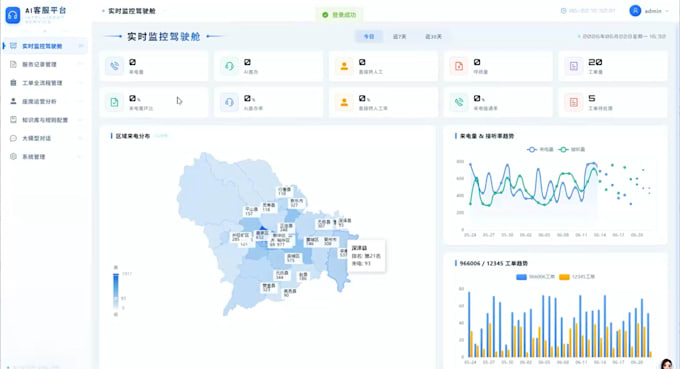Viewport: 680px width, 369px height.
Task: Switch to the 近7天 tab
Action: click(x=399, y=36)
